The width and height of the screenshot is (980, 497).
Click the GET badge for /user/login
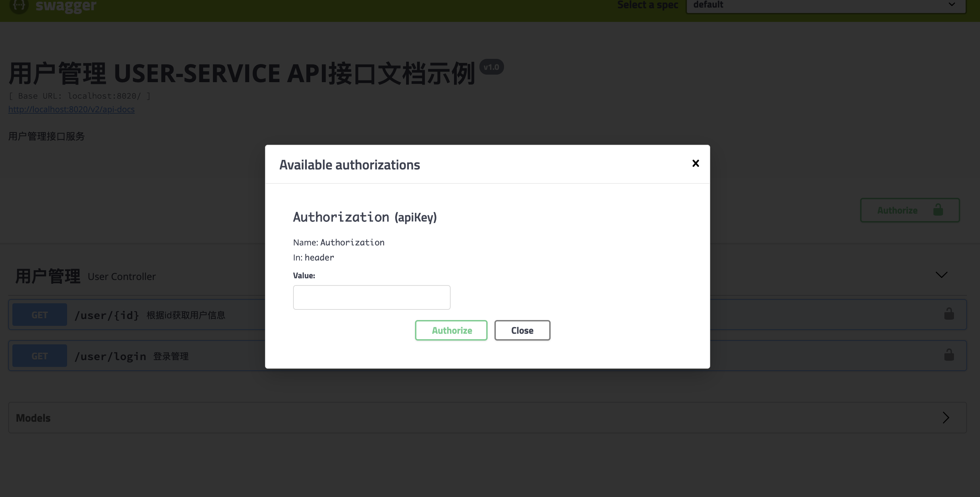click(40, 356)
